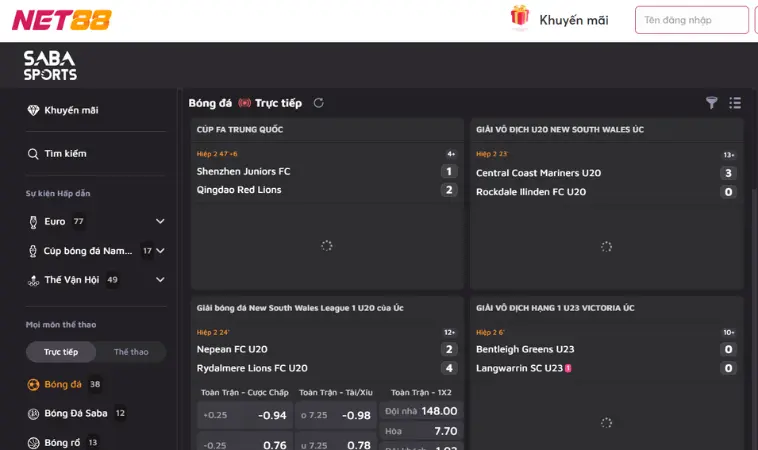Open the 13+ markets badge for Central Coast
Screen dimensions: 758x450
728,155
